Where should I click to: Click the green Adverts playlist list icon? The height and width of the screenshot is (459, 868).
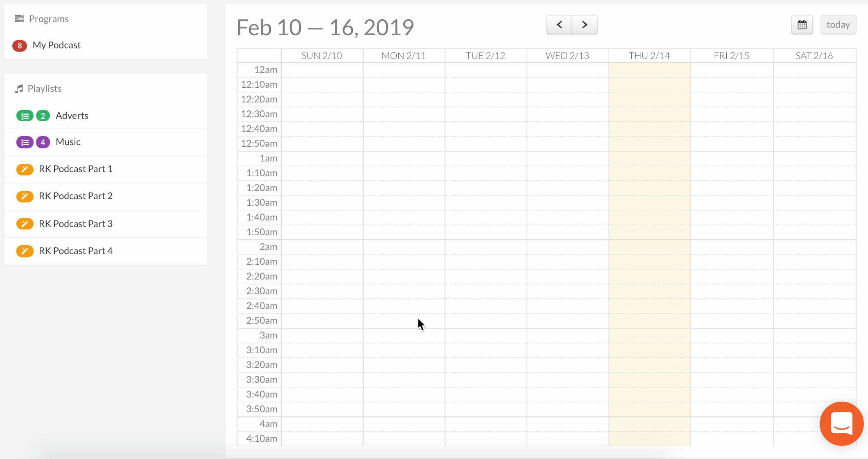click(25, 116)
